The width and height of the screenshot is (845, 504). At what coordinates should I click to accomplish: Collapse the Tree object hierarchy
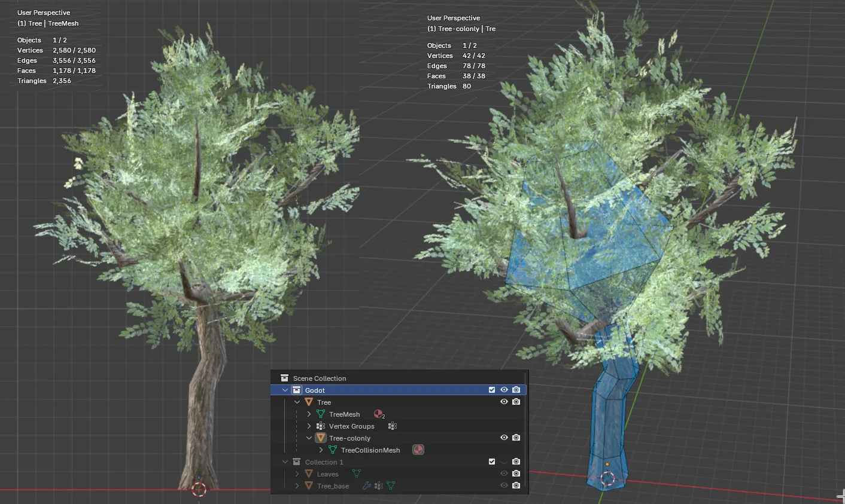pos(297,402)
